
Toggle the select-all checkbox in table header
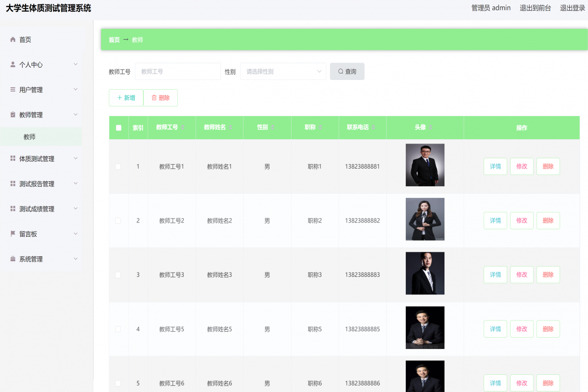click(118, 127)
